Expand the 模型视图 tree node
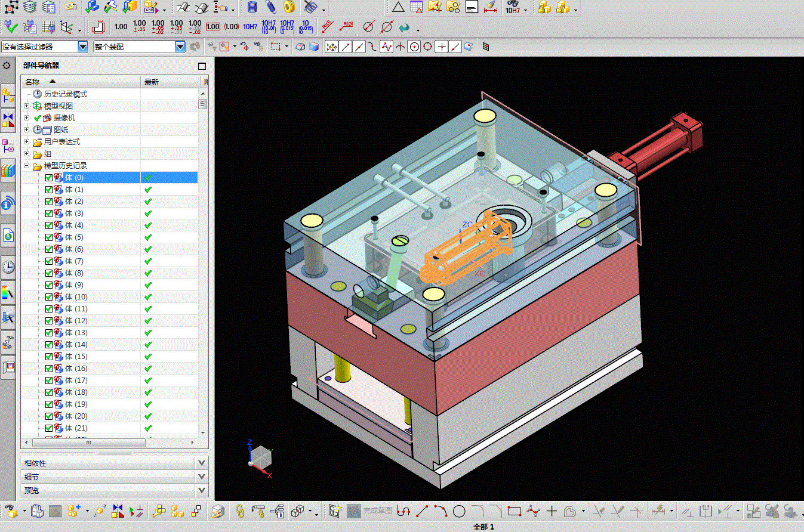 (x=26, y=106)
